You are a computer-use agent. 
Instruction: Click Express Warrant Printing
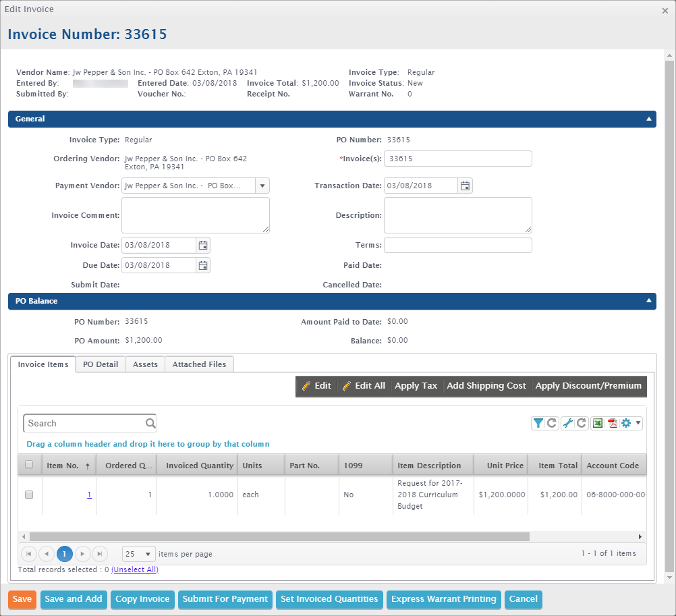pos(444,599)
